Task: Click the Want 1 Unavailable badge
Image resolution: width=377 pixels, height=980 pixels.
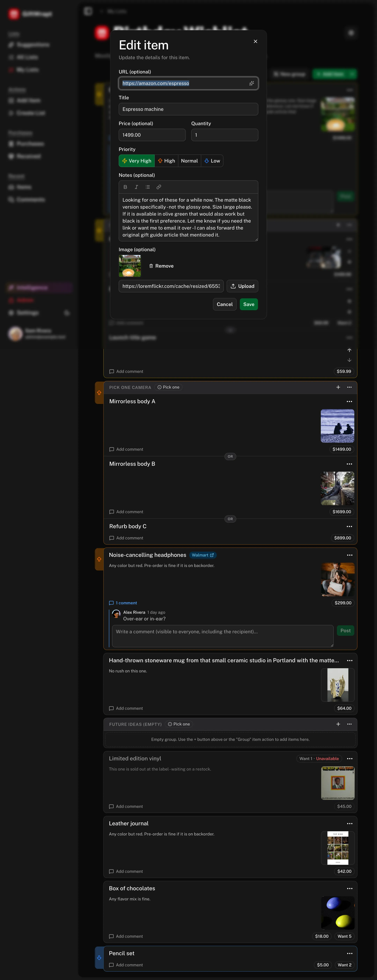Action: (x=319, y=759)
